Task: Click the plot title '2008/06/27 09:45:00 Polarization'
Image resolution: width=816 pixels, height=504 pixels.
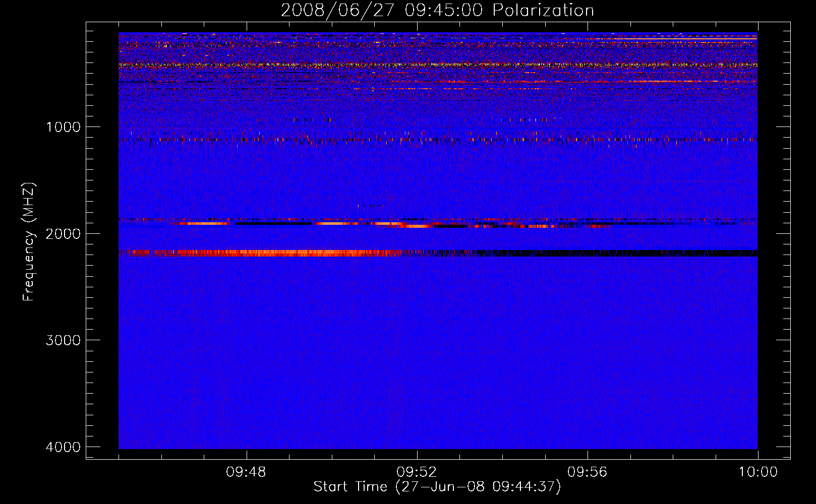Action: [x=437, y=10]
